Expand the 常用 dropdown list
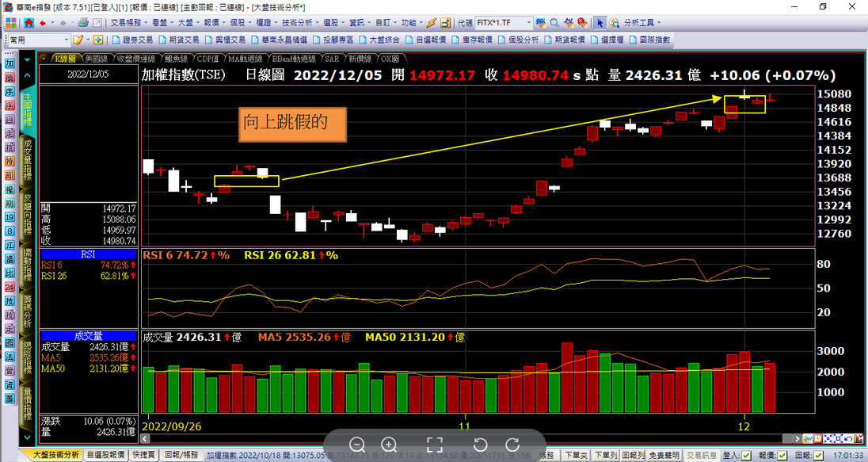 click(x=66, y=40)
